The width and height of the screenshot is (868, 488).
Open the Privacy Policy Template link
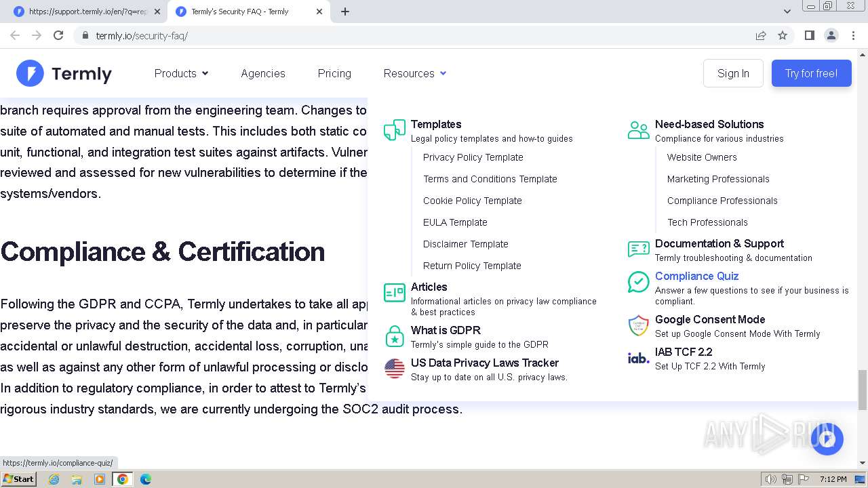pyautogui.click(x=473, y=157)
